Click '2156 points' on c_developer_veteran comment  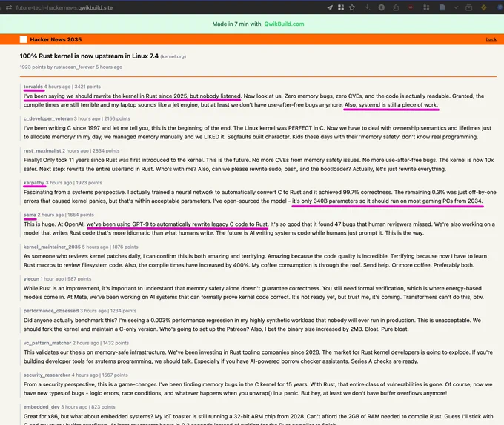coord(117,118)
